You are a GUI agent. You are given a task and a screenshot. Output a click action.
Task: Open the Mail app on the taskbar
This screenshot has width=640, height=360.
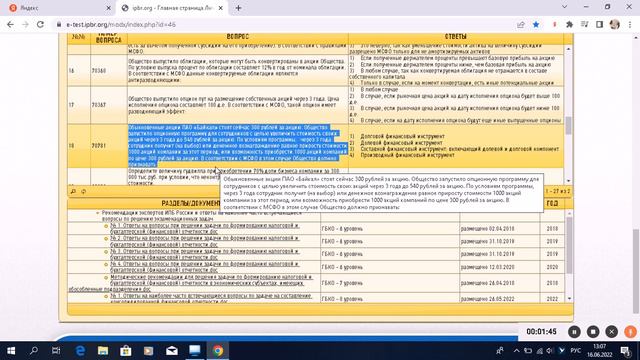point(172,351)
